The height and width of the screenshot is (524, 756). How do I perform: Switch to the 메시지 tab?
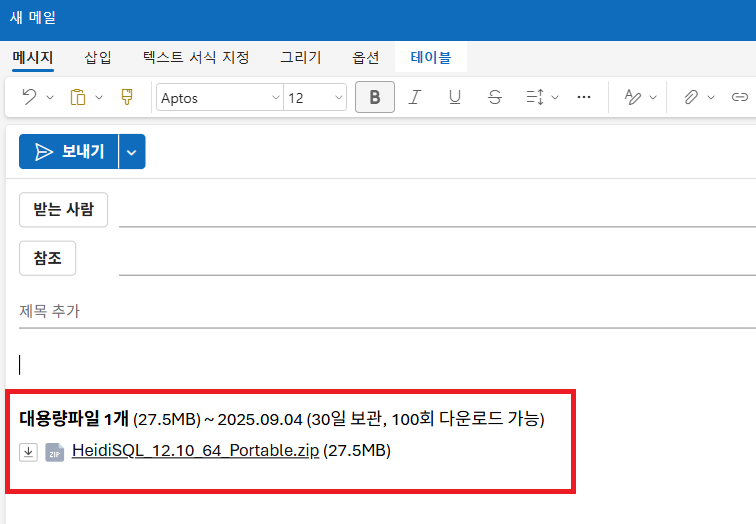(33, 57)
